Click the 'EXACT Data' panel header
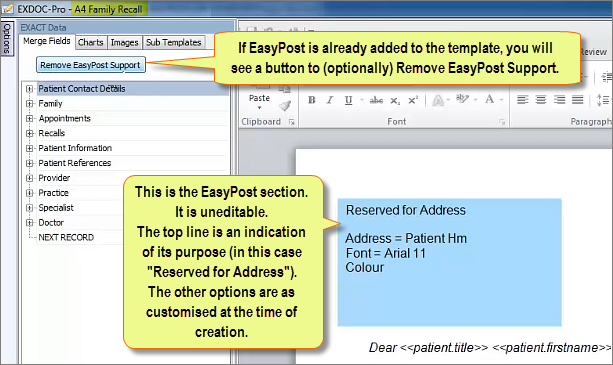613x365 pixels. click(x=43, y=27)
